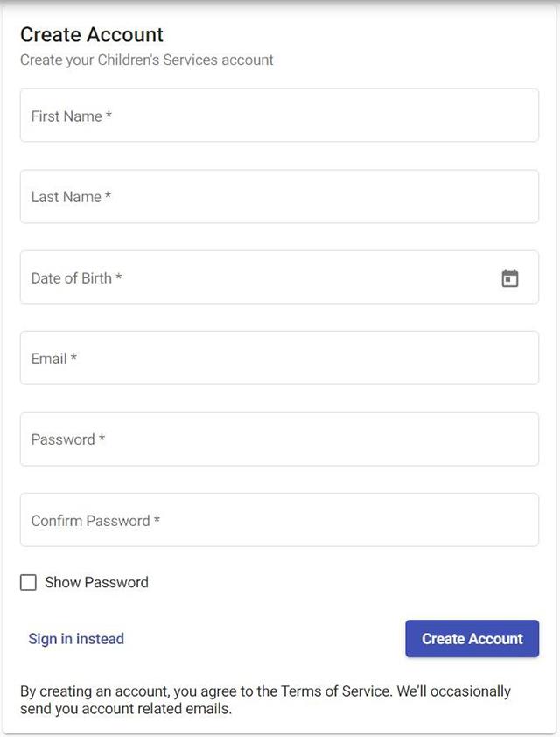Click the "First Name *" placeholder label
560x737 pixels.
72,116
